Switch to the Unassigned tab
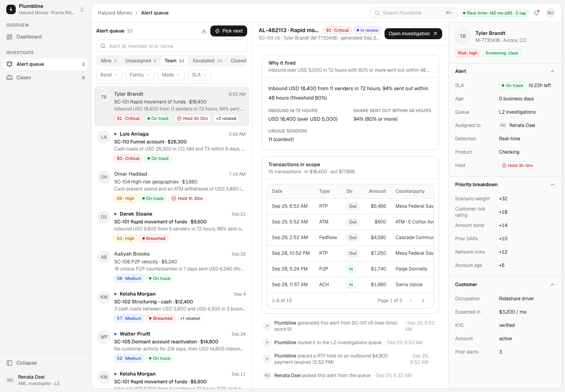The height and width of the screenshot is (392, 565). tap(140, 61)
